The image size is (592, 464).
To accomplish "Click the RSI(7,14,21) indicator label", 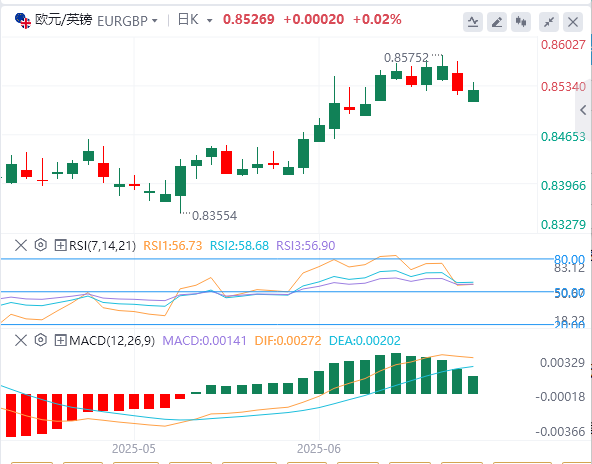I will tap(102, 246).
